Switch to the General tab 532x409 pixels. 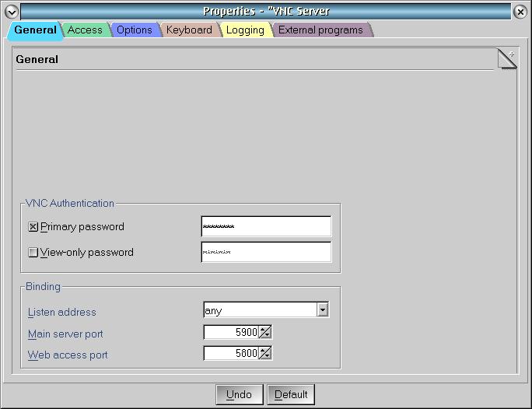click(35, 30)
